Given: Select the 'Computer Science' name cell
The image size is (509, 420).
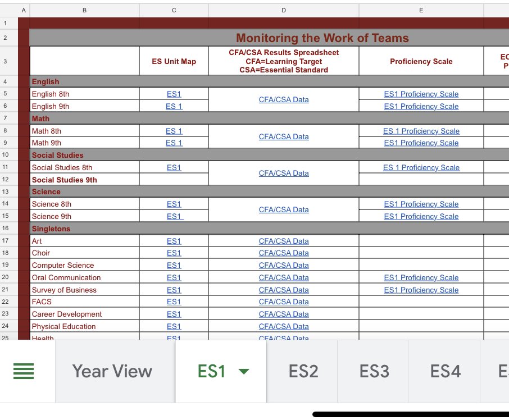Looking at the screenshot, I should [x=84, y=265].
